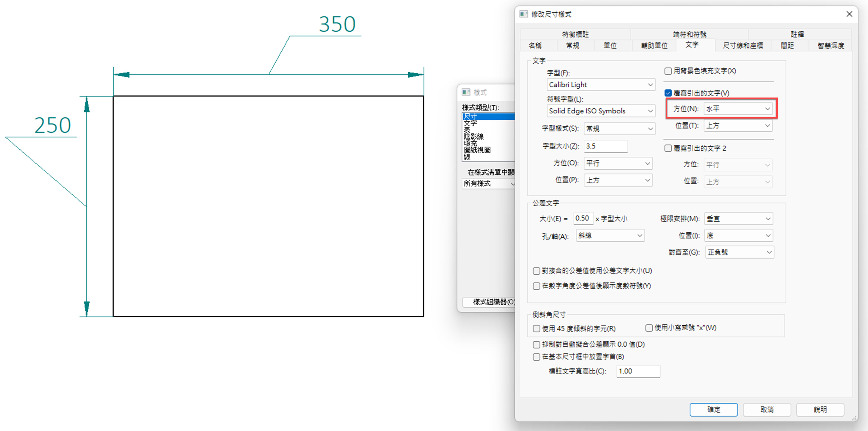Click the 標註文字寬高比 1.00 field
This screenshot has width=868, height=431.
pos(638,371)
